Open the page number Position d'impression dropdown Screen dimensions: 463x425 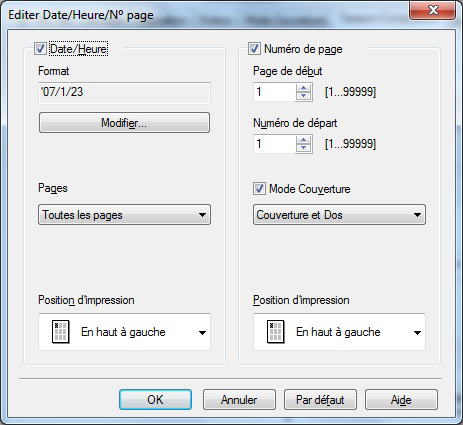coord(339,332)
